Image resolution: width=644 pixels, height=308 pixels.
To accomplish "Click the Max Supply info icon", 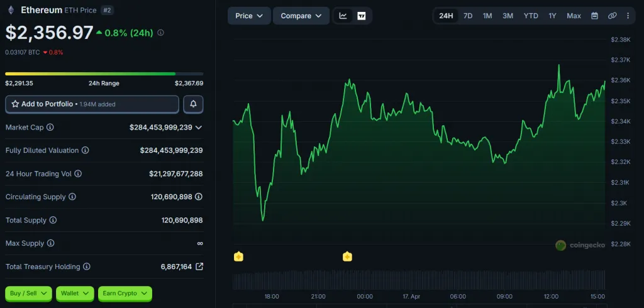I will pyautogui.click(x=50, y=243).
